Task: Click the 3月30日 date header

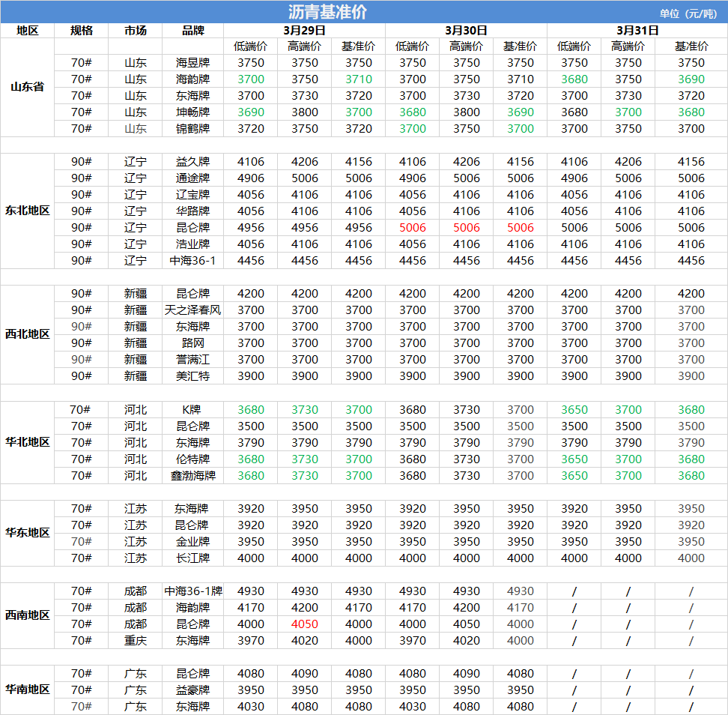Action: (466, 31)
